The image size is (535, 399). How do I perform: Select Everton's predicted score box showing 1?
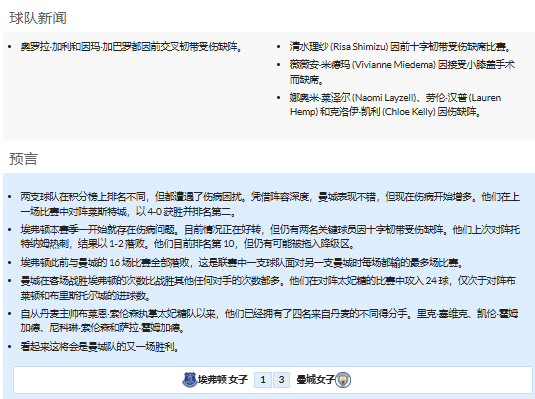263,380
